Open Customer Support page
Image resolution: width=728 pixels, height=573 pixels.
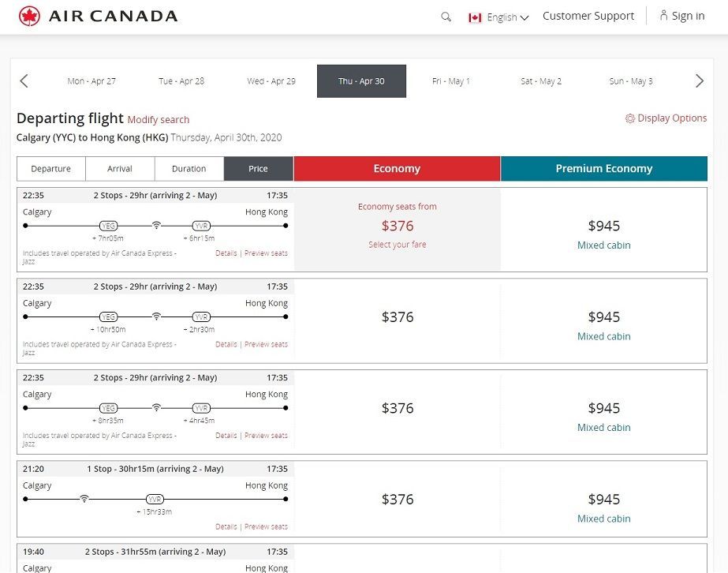click(588, 16)
